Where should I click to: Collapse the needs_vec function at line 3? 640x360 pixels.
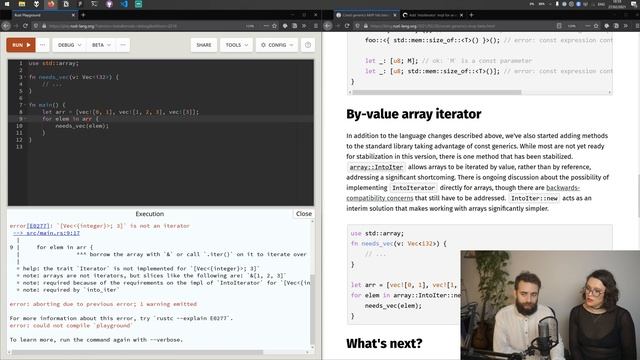tap(25, 77)
